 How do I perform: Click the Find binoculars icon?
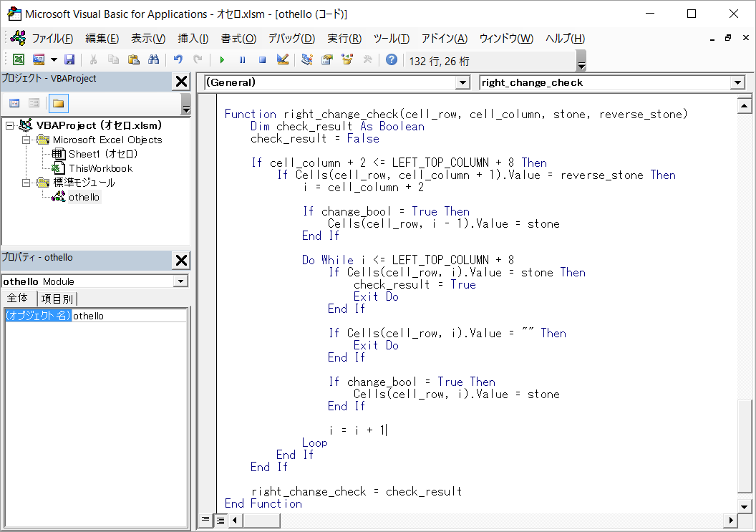(x=153, y=60)
